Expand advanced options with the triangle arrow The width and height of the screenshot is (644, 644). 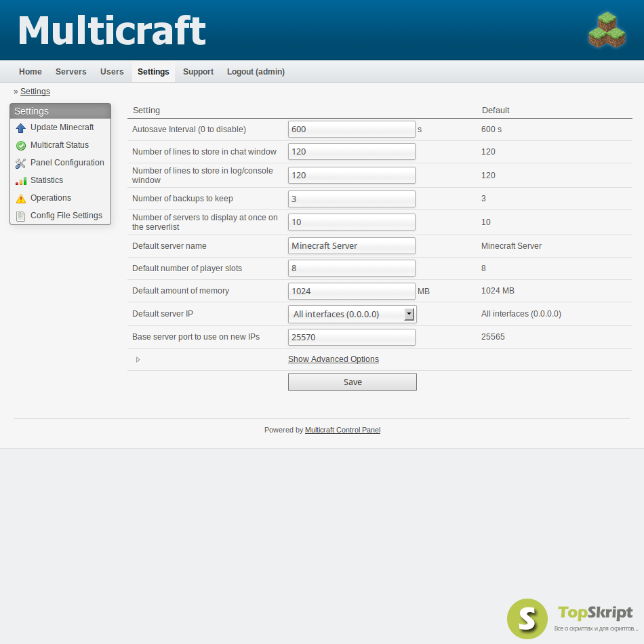tap(138, 360)
